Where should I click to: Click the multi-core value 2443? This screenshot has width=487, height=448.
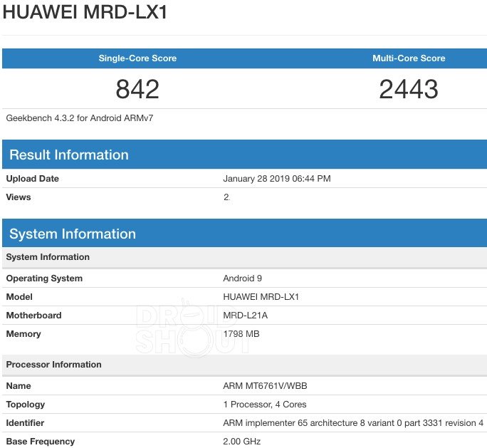click(409, 89)
